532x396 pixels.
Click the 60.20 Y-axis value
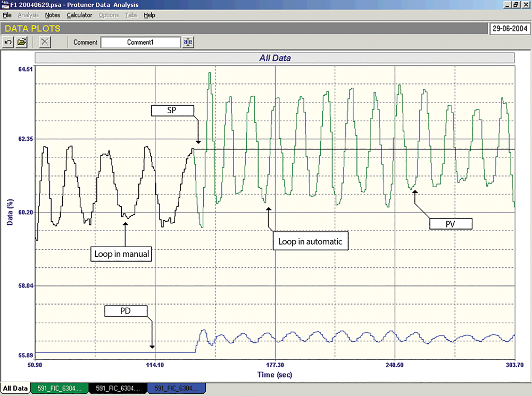[26, 212]
